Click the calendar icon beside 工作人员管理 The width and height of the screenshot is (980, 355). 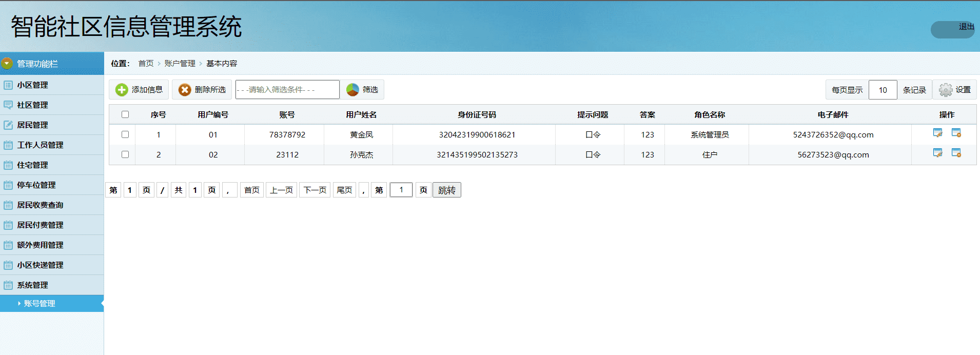coord(8,145)
